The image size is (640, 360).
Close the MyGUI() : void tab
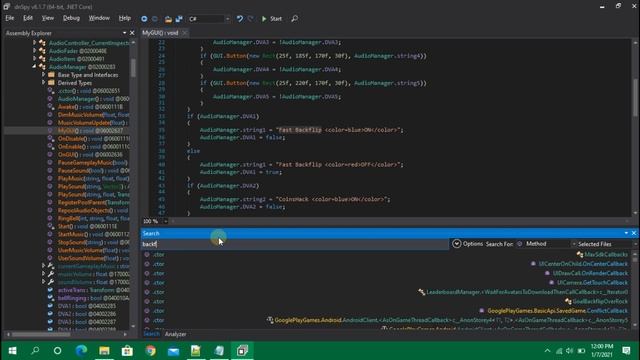(184, 33)
